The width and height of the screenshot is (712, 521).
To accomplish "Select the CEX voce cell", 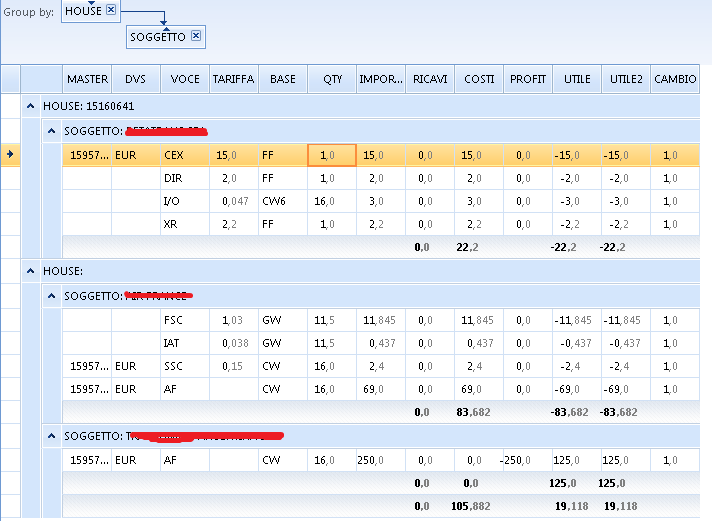I will pyautogui.click(x=185, y=155).
